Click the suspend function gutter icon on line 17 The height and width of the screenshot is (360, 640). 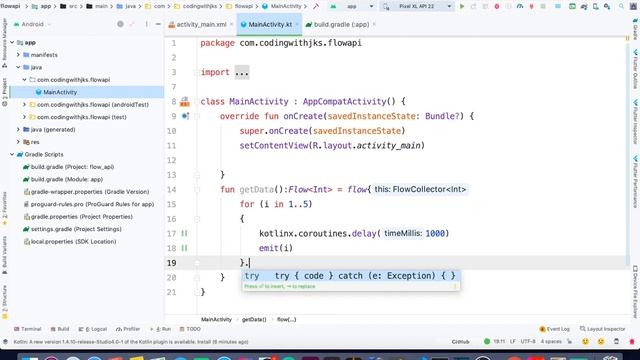click(x=184, y=233)
